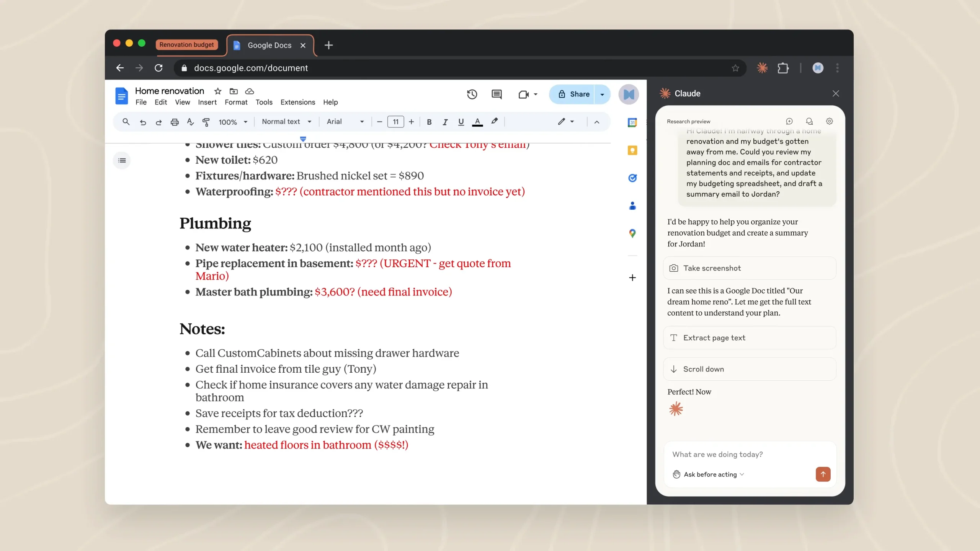Open the Arial font dropdown
Image resolution: width=980 pixels, height=551 pixels.
pyautogui.click(x=345, y=122)
